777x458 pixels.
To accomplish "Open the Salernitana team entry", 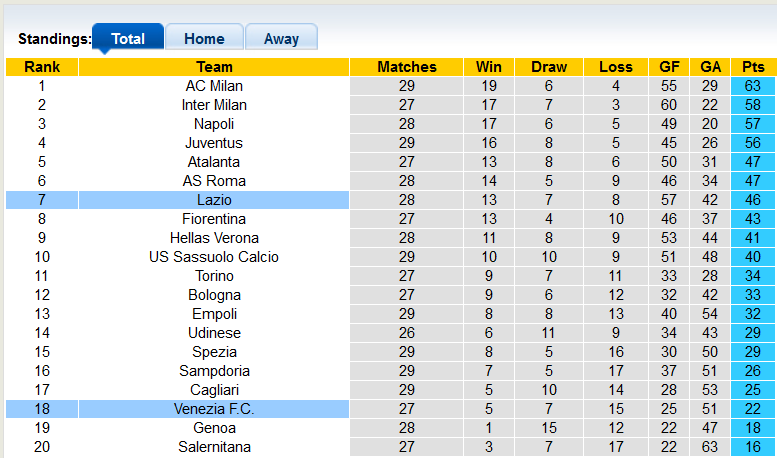I will [214, 447].
